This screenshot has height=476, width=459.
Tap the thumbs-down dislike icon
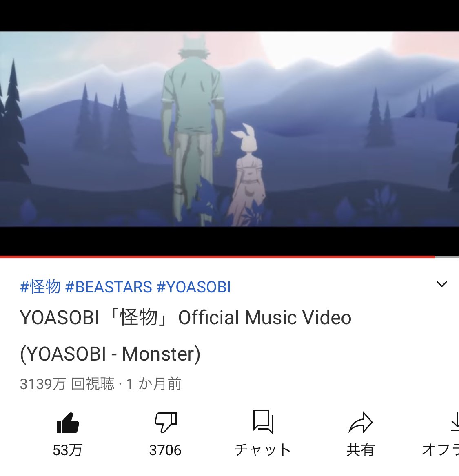166,422
